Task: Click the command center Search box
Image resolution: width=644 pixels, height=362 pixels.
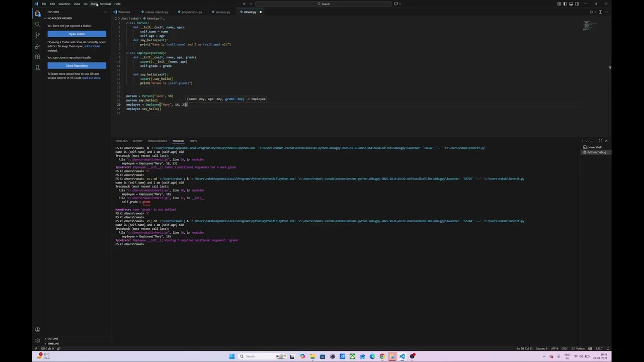Action: (x=325, y=4)
